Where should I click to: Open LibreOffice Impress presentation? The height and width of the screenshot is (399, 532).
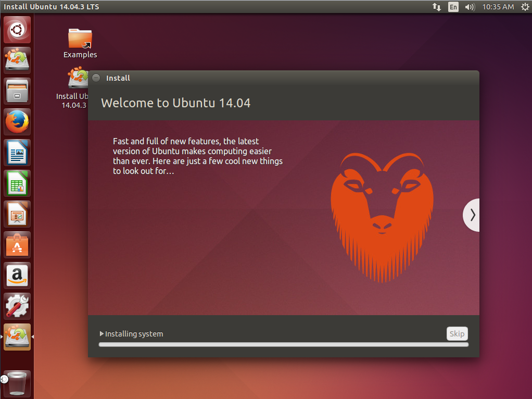[x=17, y=214]
